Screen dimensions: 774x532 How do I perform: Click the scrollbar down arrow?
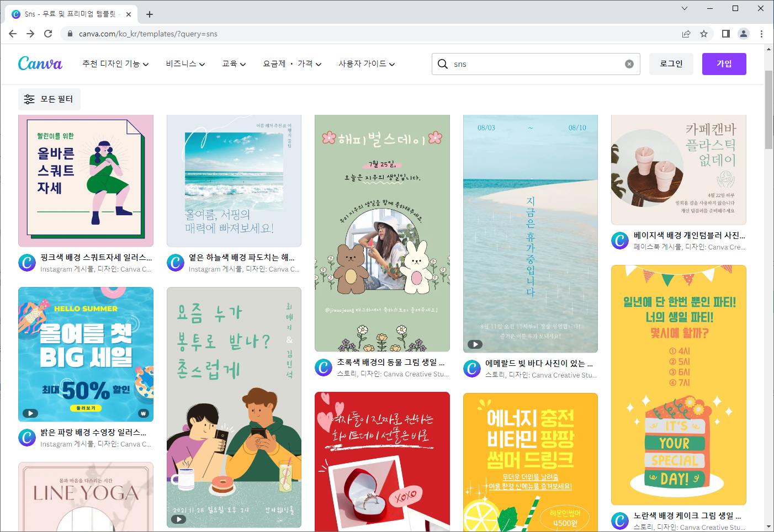coord(768,527)
